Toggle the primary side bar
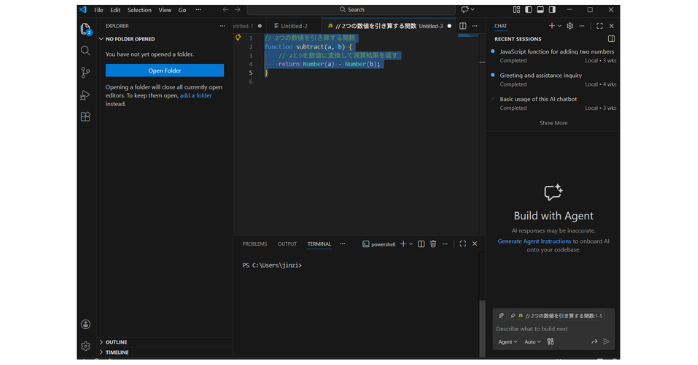 tap(528, 9)
